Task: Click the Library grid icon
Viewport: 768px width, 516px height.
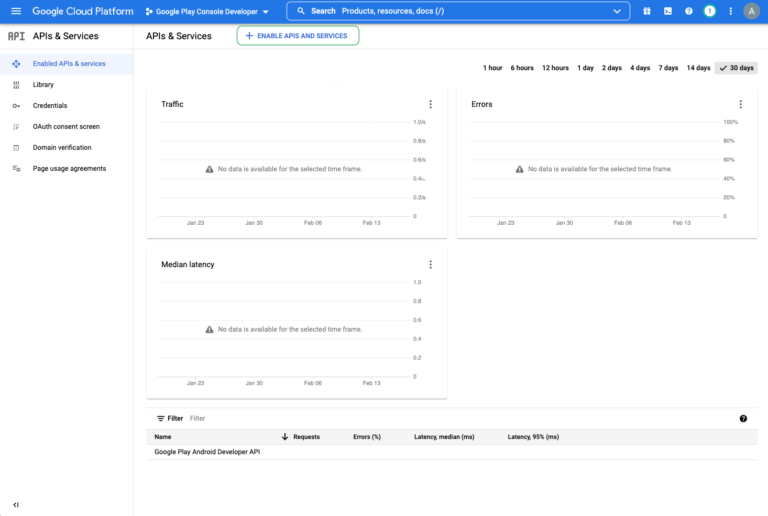Action: (16, 85)
